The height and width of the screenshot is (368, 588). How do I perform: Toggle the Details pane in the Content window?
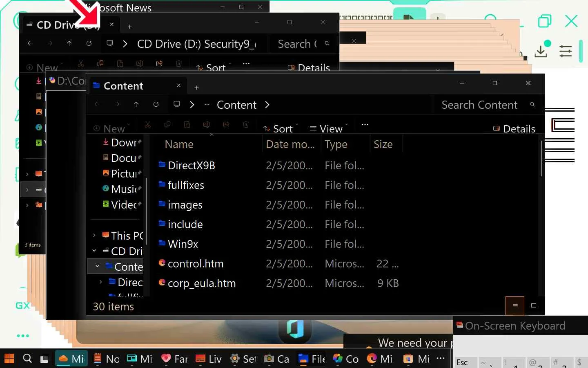coord(514,129)
